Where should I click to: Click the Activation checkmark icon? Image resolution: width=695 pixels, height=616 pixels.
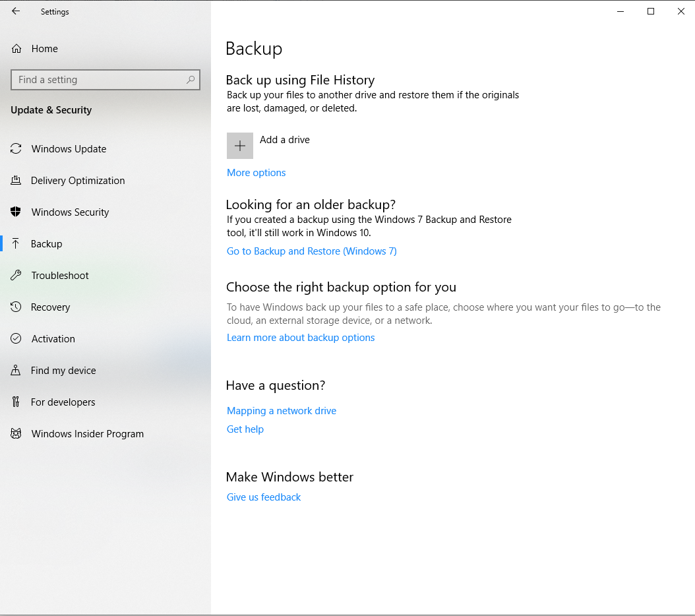[x=16, y=339]
